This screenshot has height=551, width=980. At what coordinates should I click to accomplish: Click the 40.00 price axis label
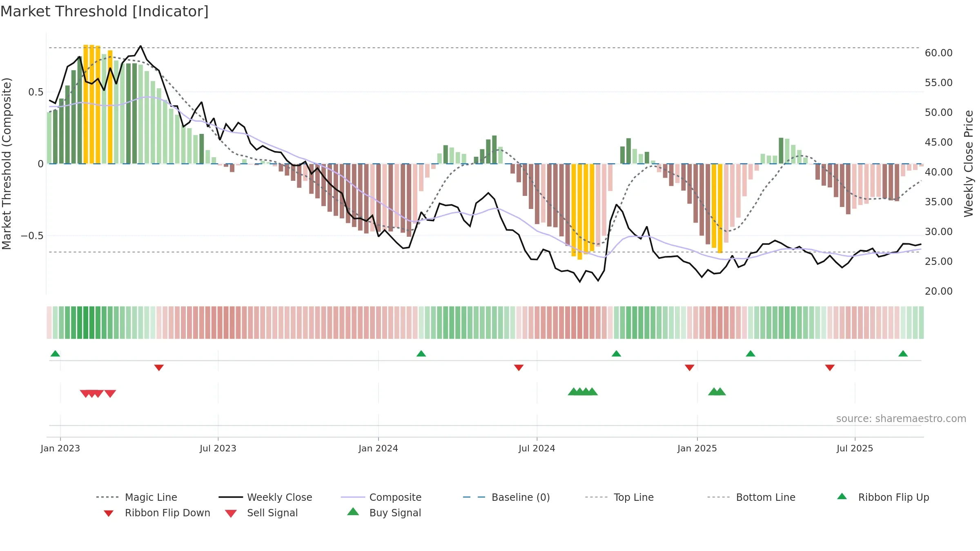(938, 172)
